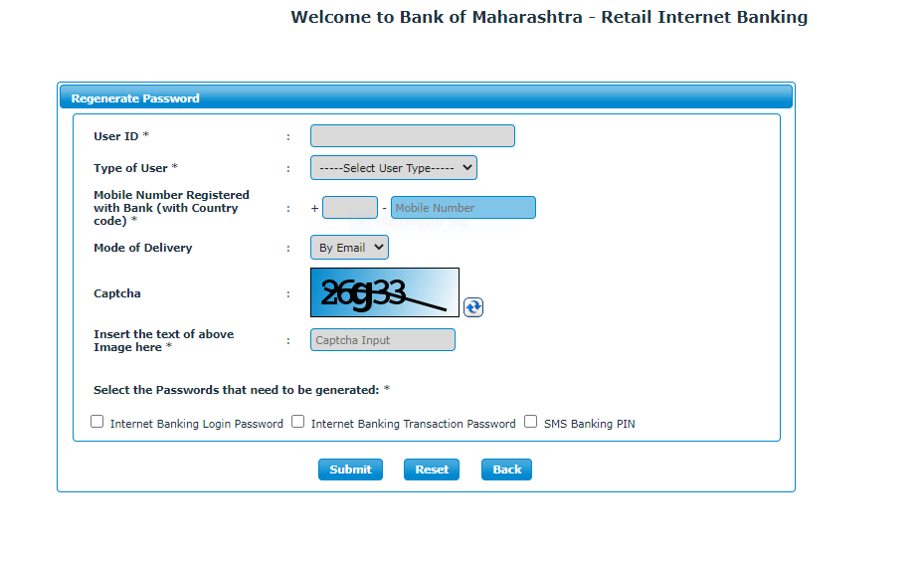Check Internet Banking Transaction Password box
This screenshot has height=563, width=924.
pyautogui.click(x=298, y=422)
